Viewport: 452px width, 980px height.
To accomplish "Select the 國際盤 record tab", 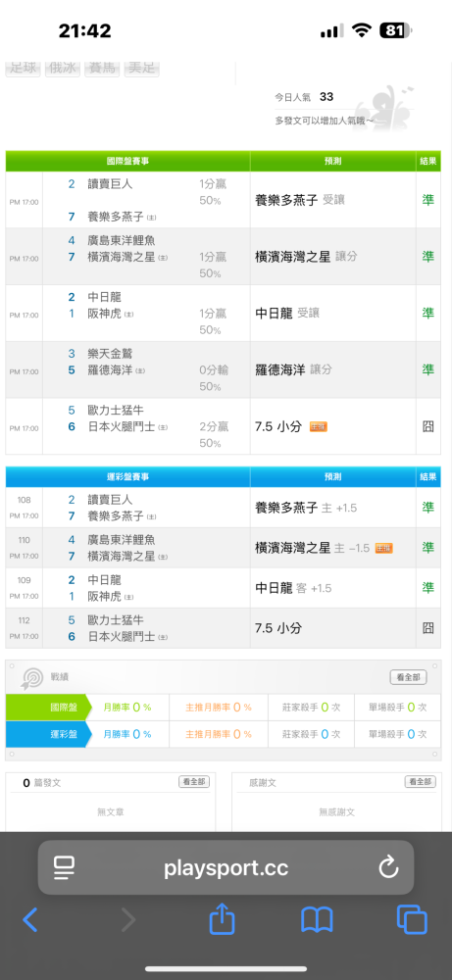I will 46,707.
